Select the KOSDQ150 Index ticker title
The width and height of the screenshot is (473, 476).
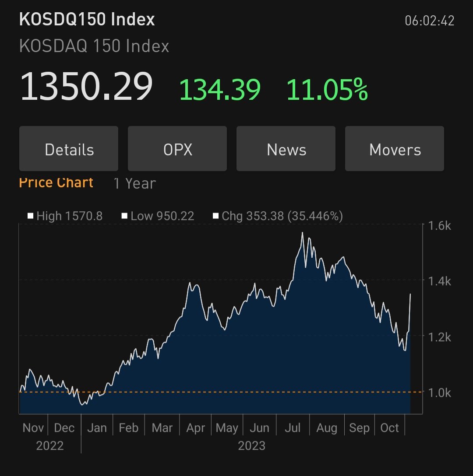coord(87,19)
